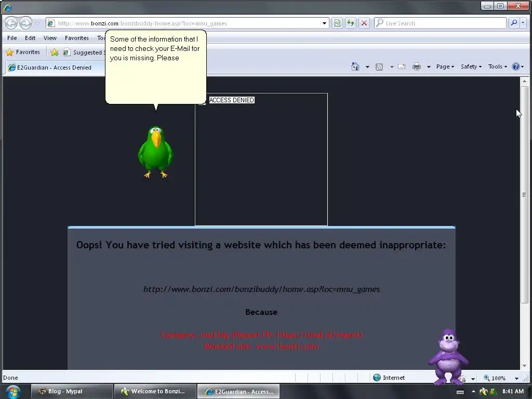Click E2Guardian - Access taskbar button
The image size is (532, 399).
pyautogui.click(x=238, y=391)
